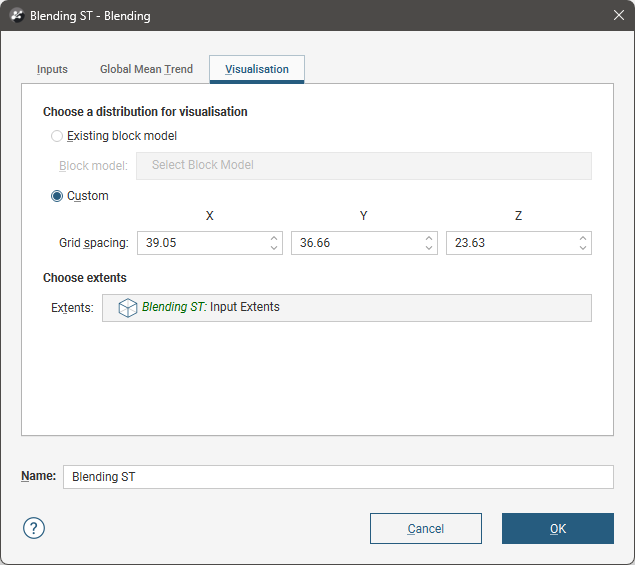Select the Custom distribution radio button
This screenshot has height=565, width=635.
pos(57,196)
